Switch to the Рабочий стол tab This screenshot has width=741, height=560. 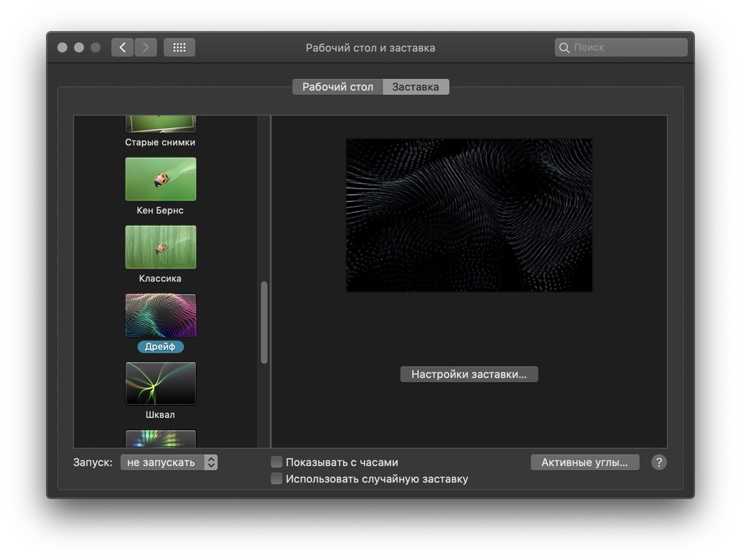coord(338,87)
